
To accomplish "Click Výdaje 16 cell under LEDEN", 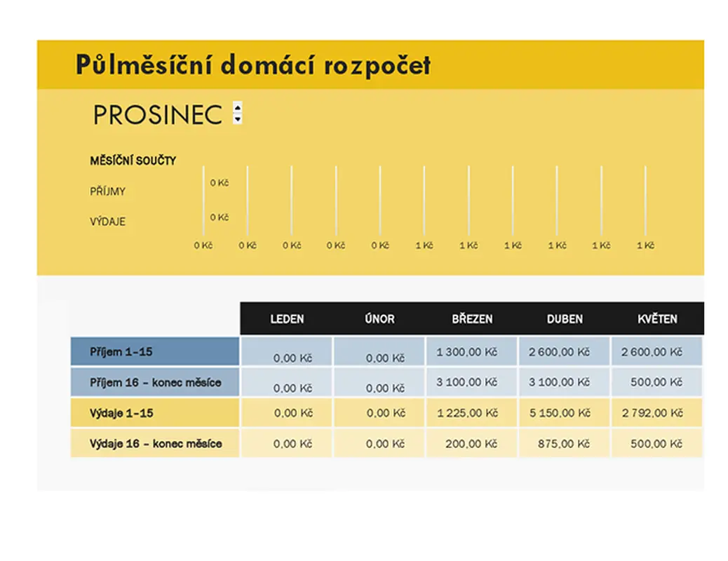I will point(287,443).
